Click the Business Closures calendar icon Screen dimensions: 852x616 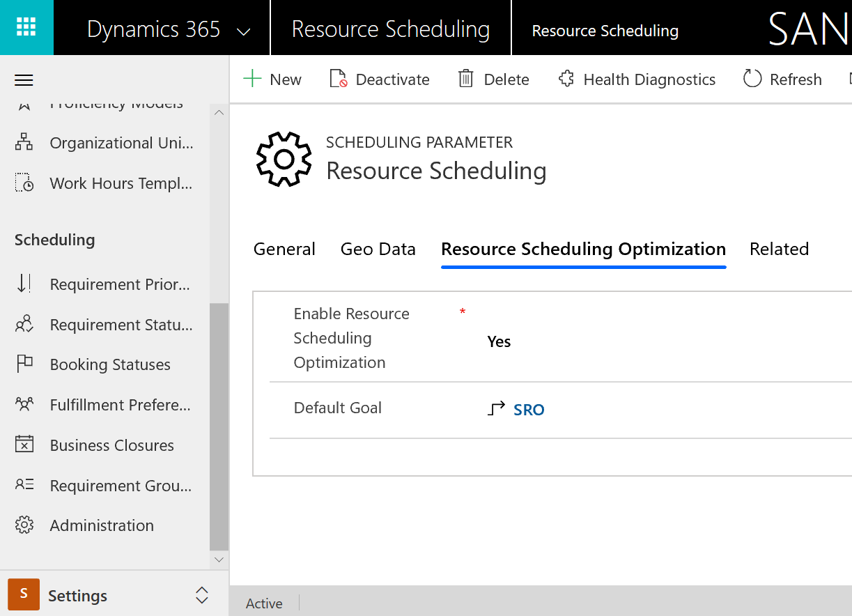coord(24,445)
